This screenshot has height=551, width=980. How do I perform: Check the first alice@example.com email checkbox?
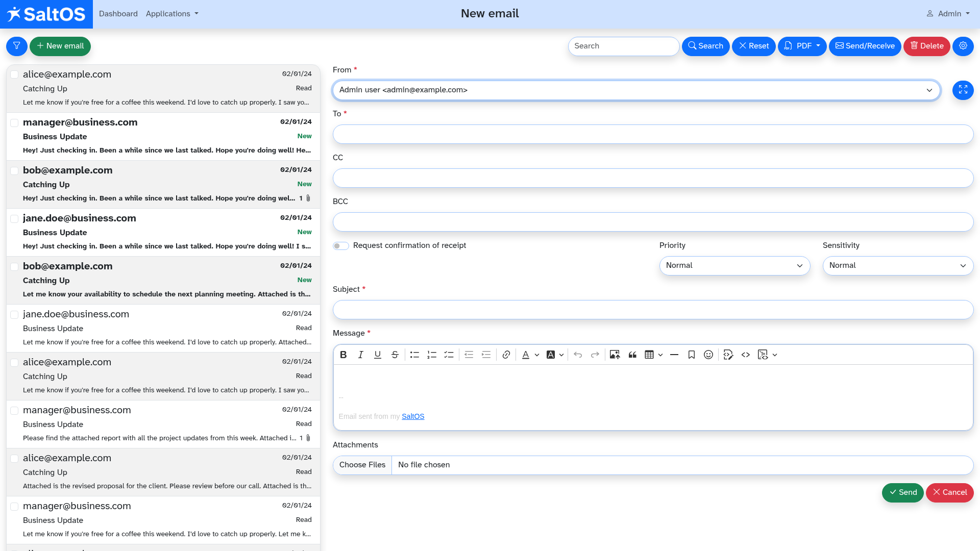pos(14,74)
